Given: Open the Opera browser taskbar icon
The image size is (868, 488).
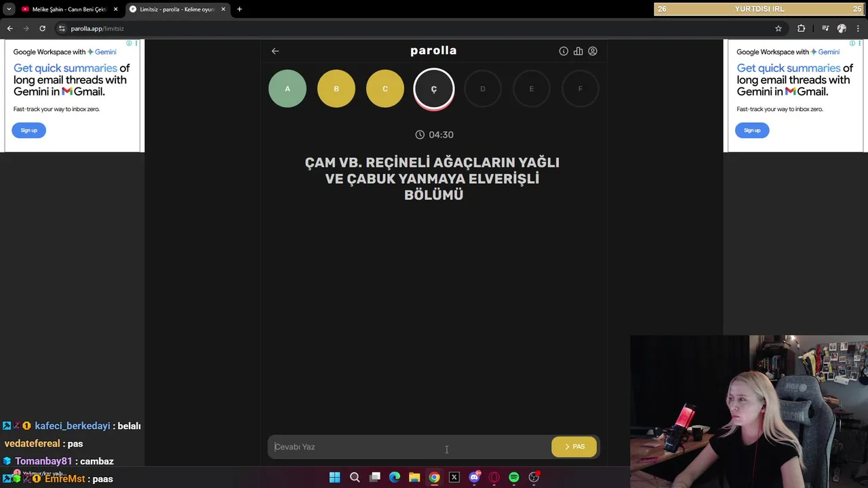Looking at the screenshot, I should (x=494, y=478).
